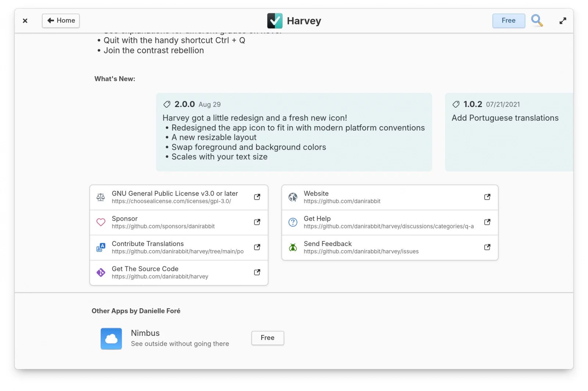
Task: Click external-link icon on the Website row
Action: pyautogui.click(x=487, y=197)
